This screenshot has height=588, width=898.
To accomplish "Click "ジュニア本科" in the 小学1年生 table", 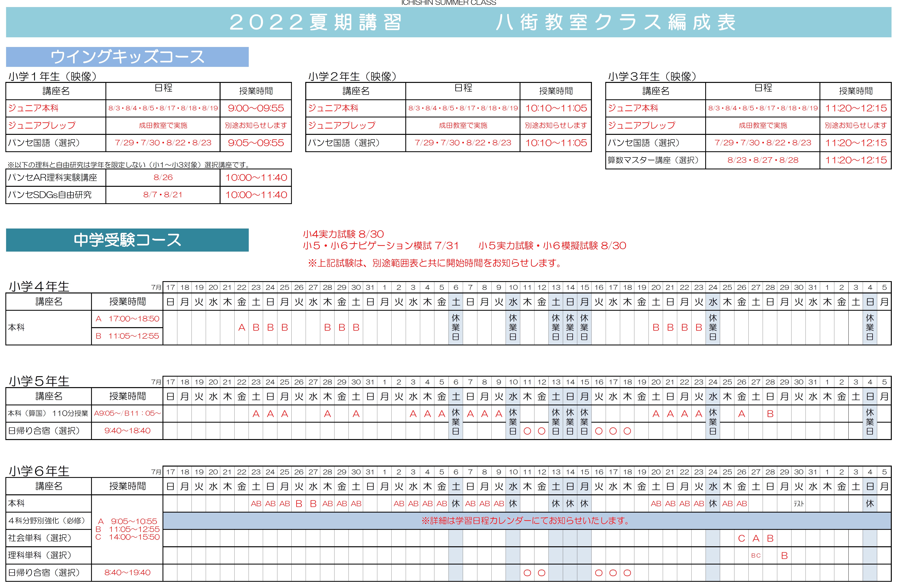I will 33,108.
